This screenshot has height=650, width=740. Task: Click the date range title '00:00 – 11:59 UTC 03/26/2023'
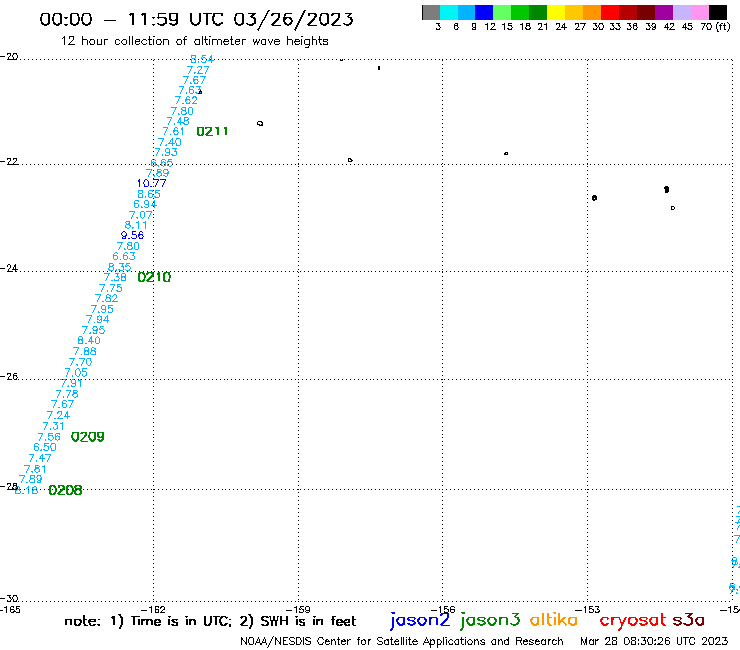click(196, 19)
